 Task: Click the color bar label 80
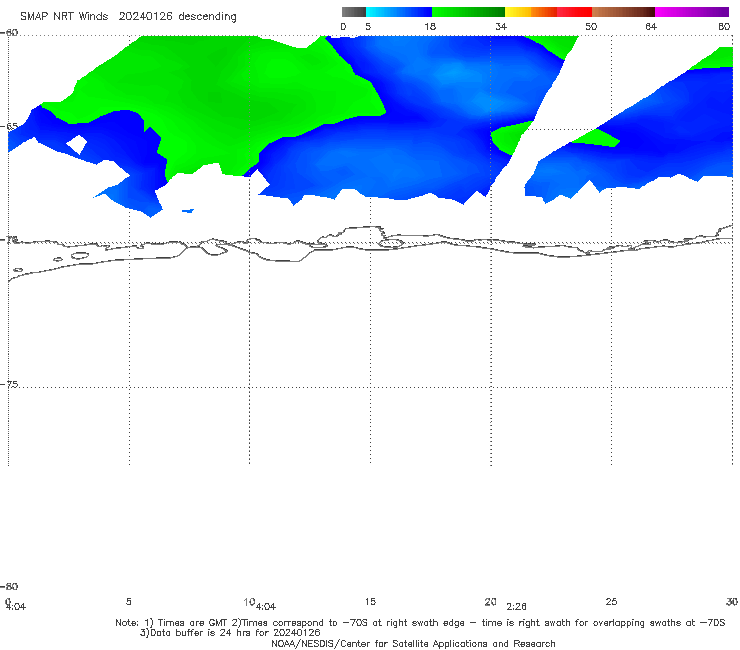(724, 27)
